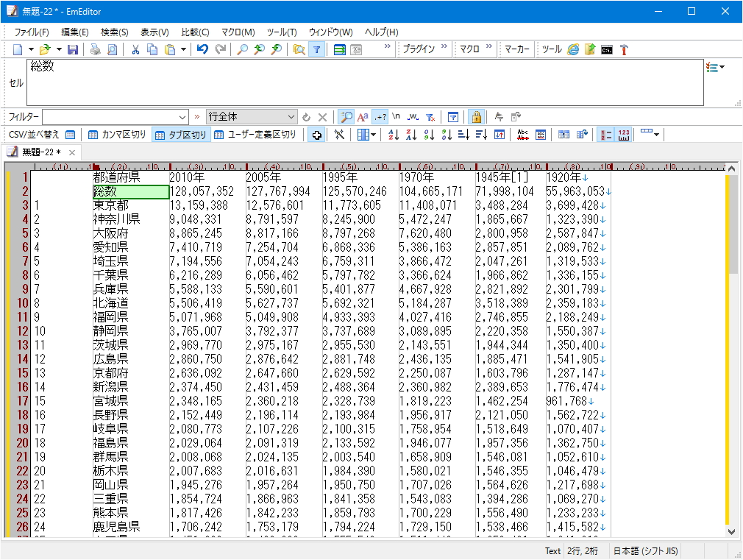The width and height of the screenshot is (743, 560).
Task: Open the 検索(S) menu
Action: coord(115,32)
